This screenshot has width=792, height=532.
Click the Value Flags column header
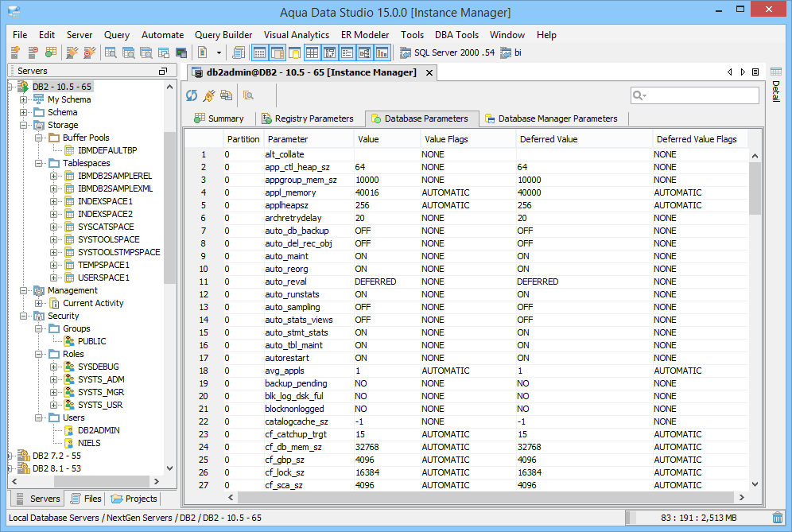pyautogui.click(x=468, y=139)
